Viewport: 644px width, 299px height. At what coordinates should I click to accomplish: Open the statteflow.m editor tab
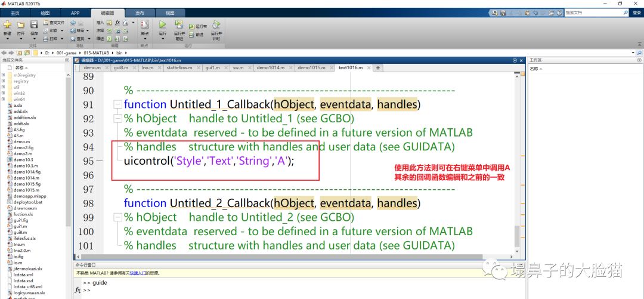[180, 67]
